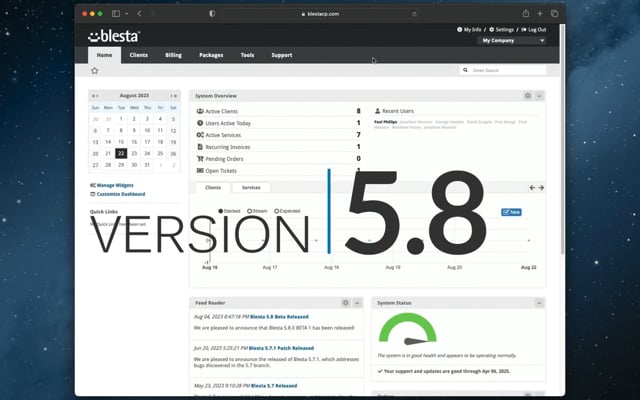Click the Active Clients row
Viewport: 640px width, 400px height.
click(279, 111)
